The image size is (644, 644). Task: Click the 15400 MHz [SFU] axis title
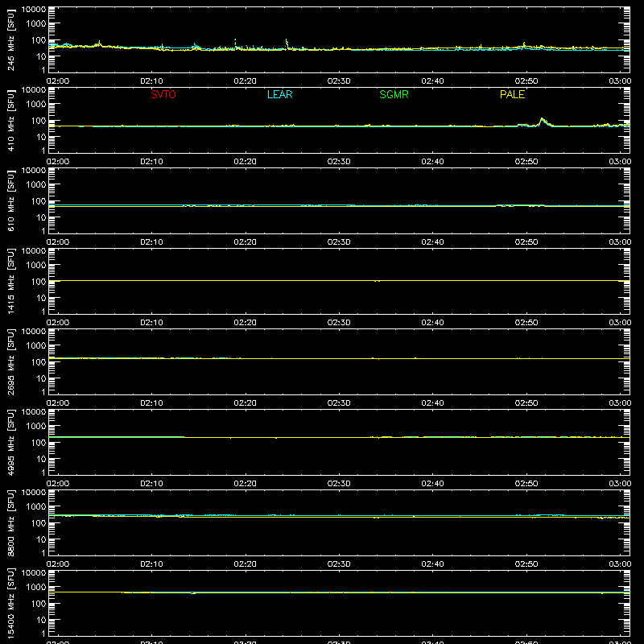tap(10, 603)
